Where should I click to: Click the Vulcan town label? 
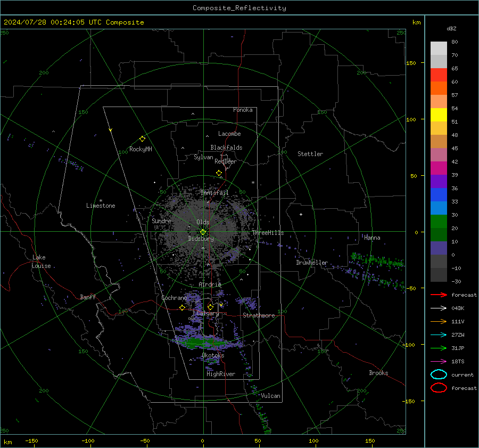[x=270, y=396]
